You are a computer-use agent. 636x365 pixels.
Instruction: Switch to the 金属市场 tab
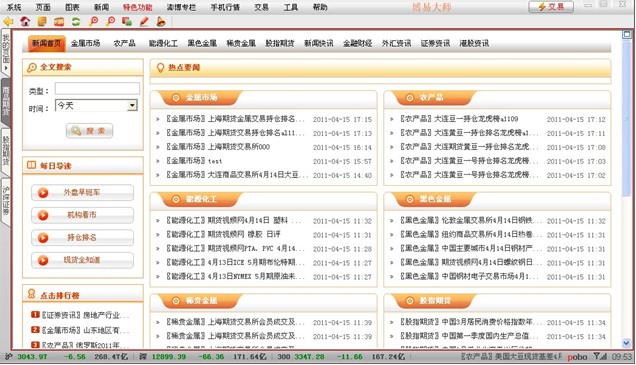click(85, 43)
